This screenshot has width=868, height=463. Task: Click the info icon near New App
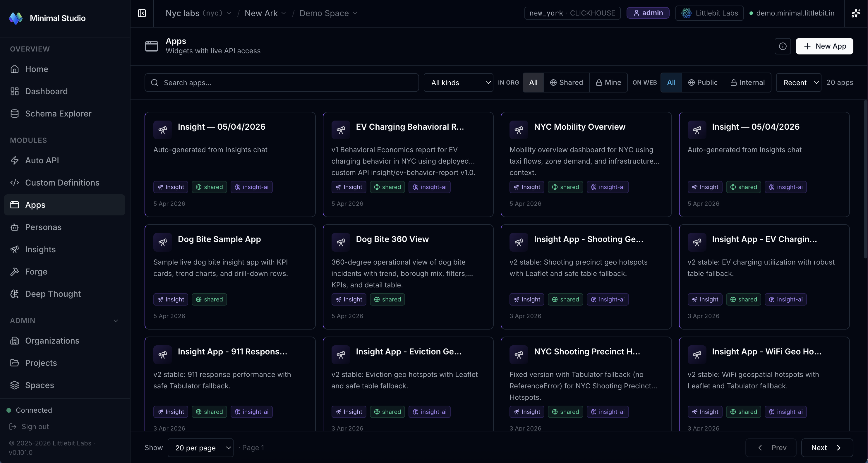tap(783, 46)
